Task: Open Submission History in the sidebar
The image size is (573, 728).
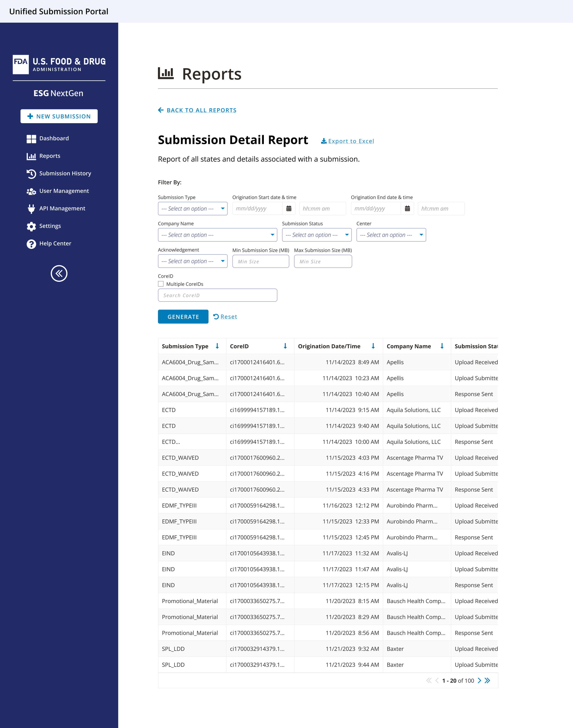Action: click(65, 174)
